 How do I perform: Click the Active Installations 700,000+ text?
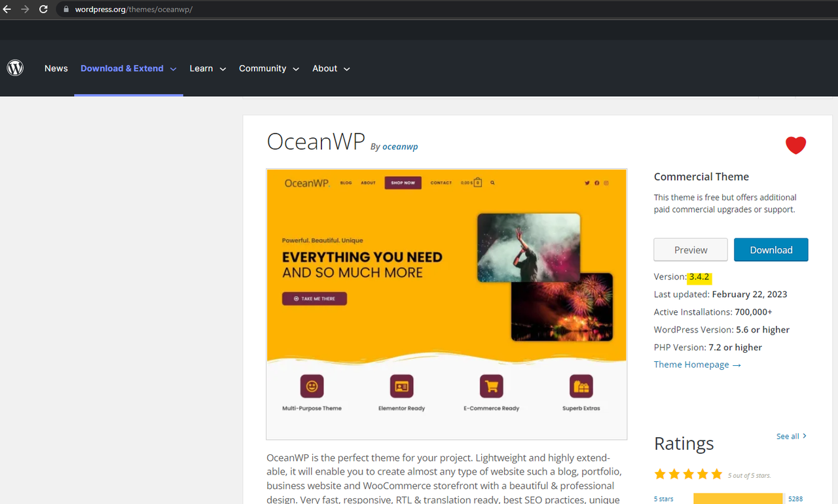point(713,312)
